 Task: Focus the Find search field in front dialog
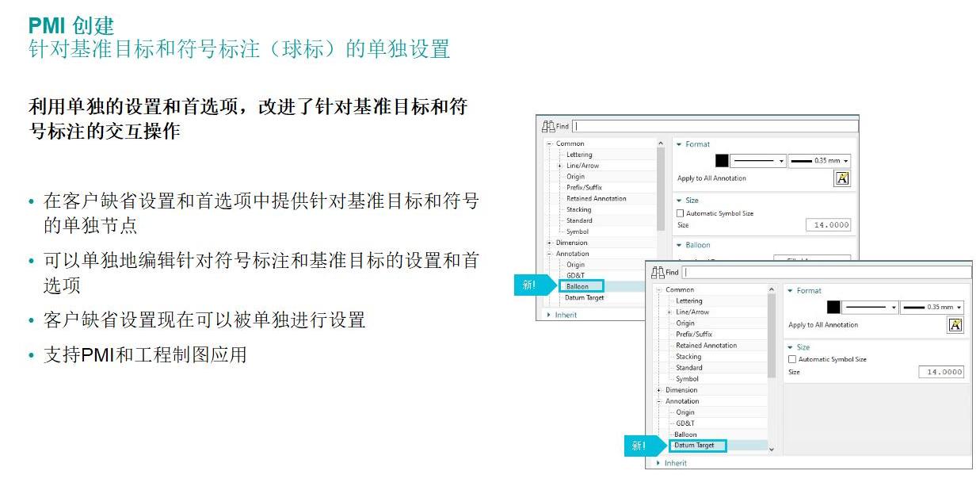(827, 272)
